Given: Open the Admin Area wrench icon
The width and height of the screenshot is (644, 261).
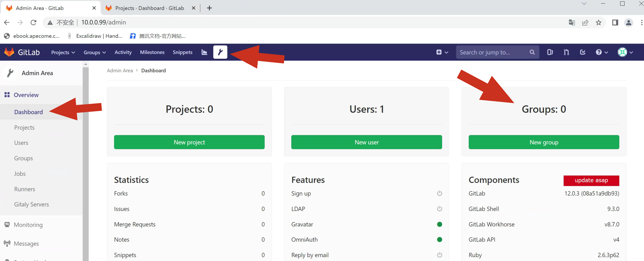Looking at the screenshot, I should (x=220, y=52).
